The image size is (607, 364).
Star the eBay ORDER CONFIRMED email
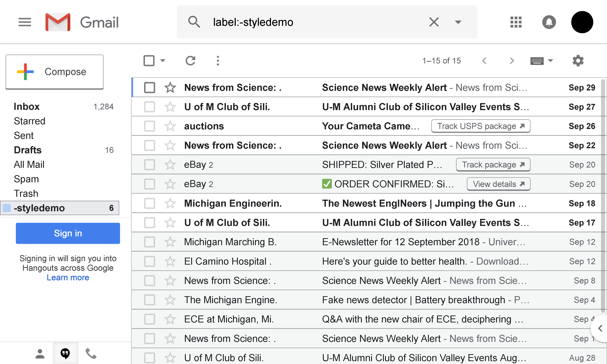click(170, 184)
